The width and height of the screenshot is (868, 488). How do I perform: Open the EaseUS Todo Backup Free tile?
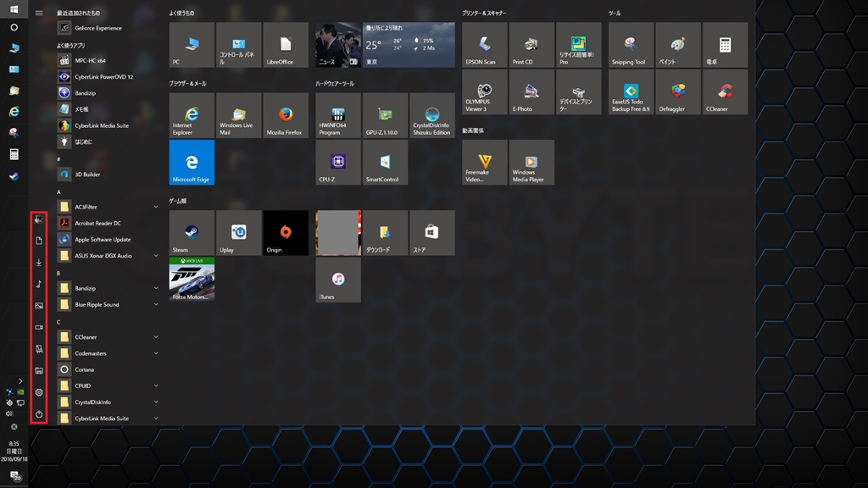pyautogui.click(x=631, y=91)
